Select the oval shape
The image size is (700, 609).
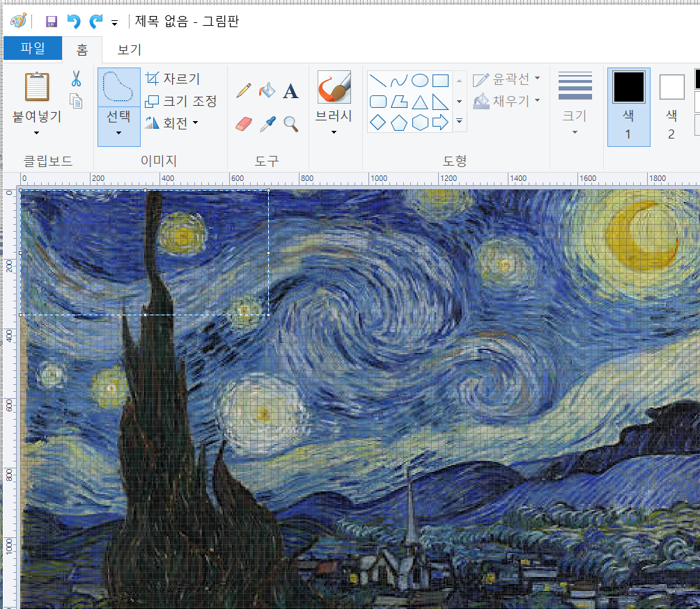419,80
